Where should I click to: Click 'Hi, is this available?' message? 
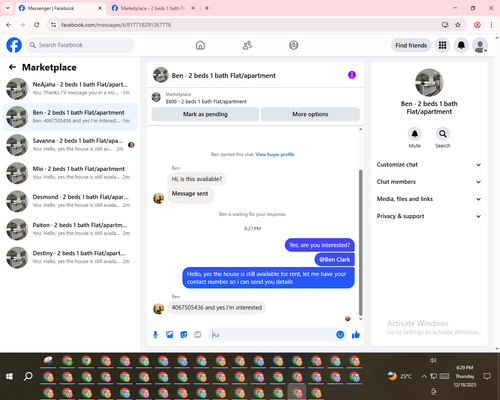pyautogui.click(x=197, y=179)
